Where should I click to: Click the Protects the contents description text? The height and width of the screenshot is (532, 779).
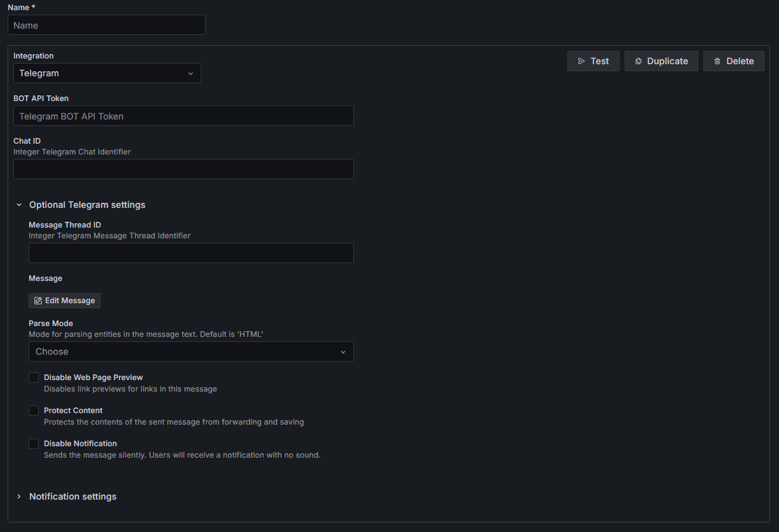click(174, 422)
